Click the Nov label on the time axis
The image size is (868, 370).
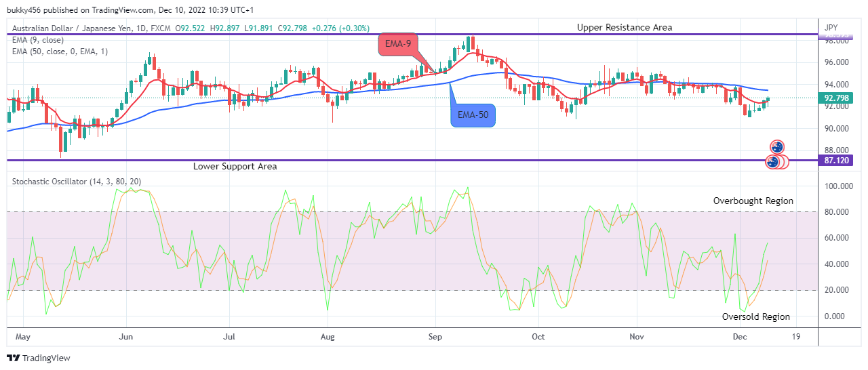click(x=636, y=336)
